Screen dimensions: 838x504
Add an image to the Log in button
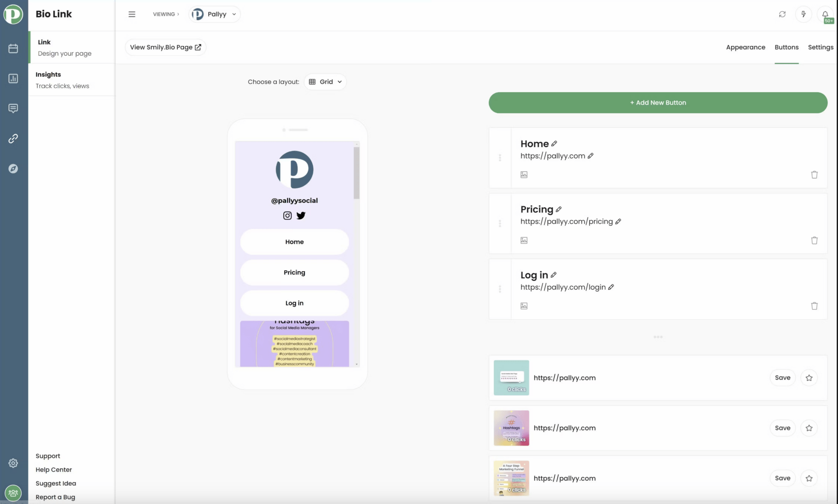[x=524, y=305]
